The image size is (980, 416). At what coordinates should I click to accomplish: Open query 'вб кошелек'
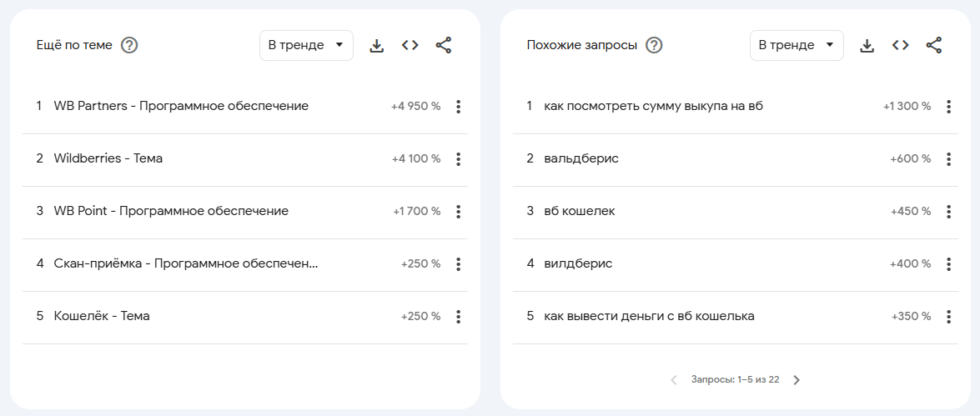click(x=580, y=211)
